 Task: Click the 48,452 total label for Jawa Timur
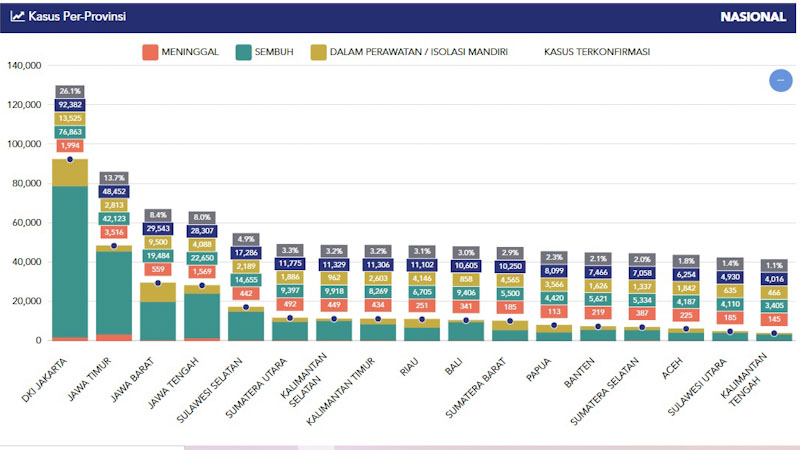114,191
